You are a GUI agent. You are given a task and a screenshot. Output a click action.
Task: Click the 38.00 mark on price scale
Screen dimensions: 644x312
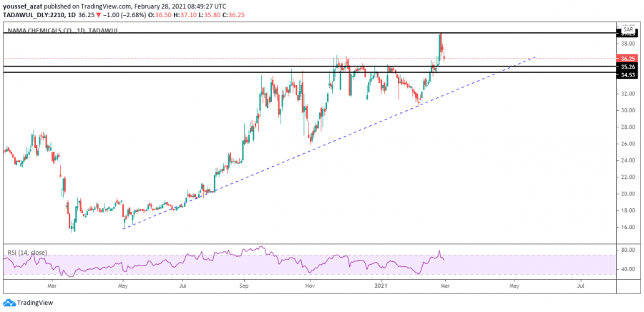click(628, 43)
